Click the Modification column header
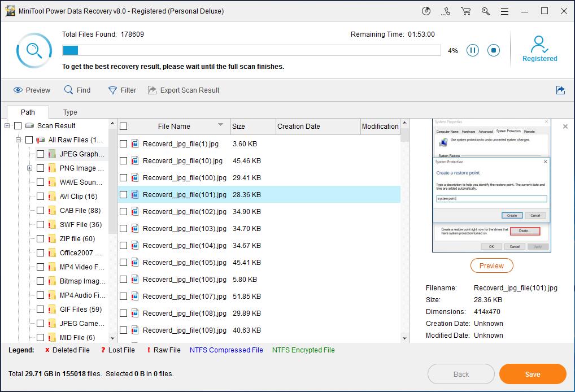 380,126
